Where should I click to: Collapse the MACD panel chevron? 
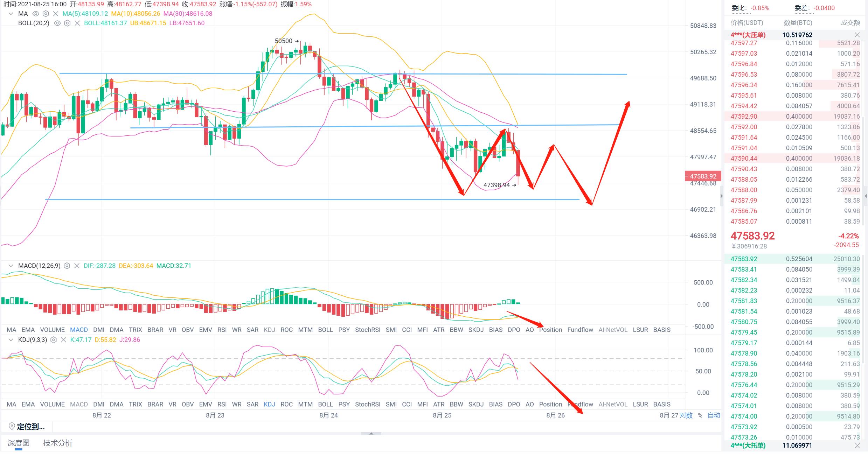coord(11,266)
